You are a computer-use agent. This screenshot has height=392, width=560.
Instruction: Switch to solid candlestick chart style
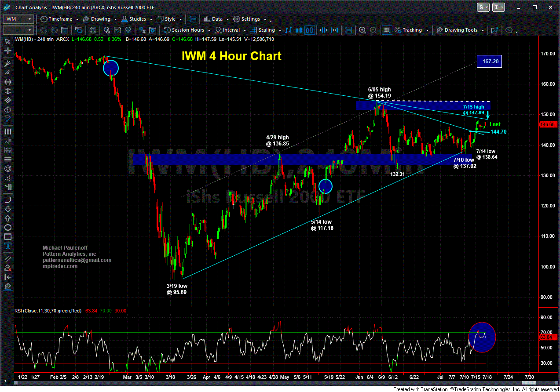[300, 30]
